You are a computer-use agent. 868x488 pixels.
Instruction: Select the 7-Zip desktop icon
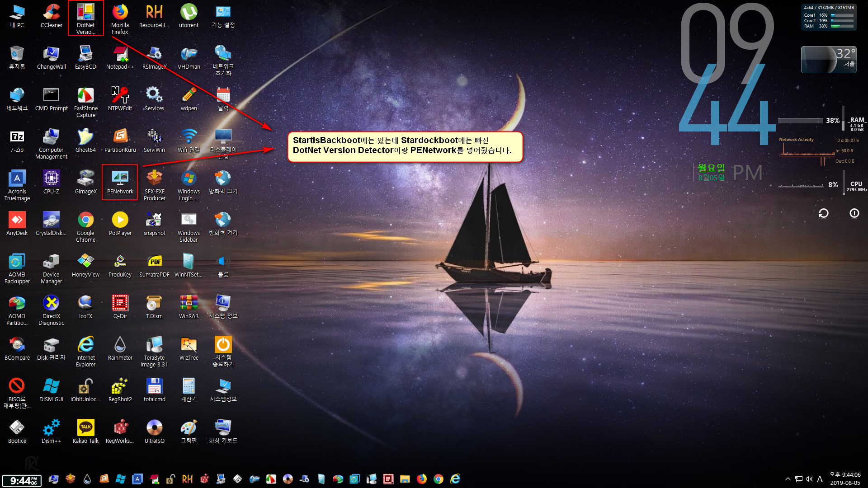coord(17,141)
